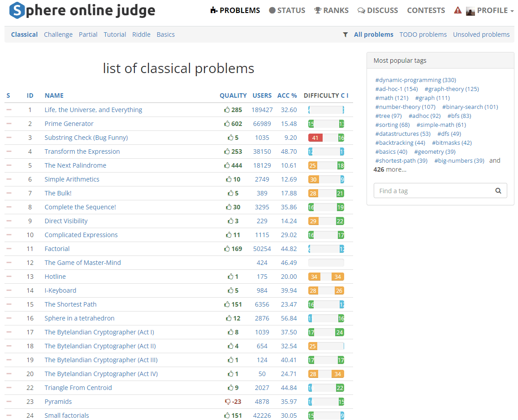The height and width of the screenshot is (420, 518).
Task: Click the status dash for problem 1
Action: coord(9,110)
